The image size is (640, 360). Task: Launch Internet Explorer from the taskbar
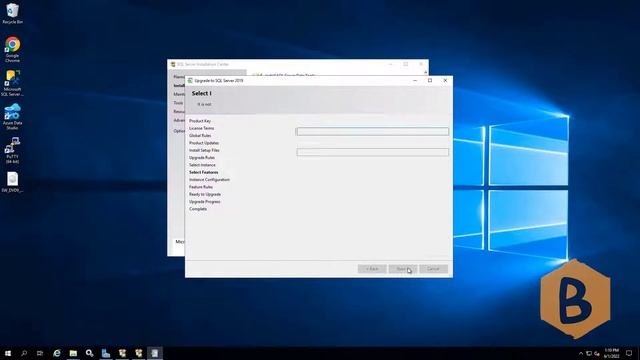[57, 353]
